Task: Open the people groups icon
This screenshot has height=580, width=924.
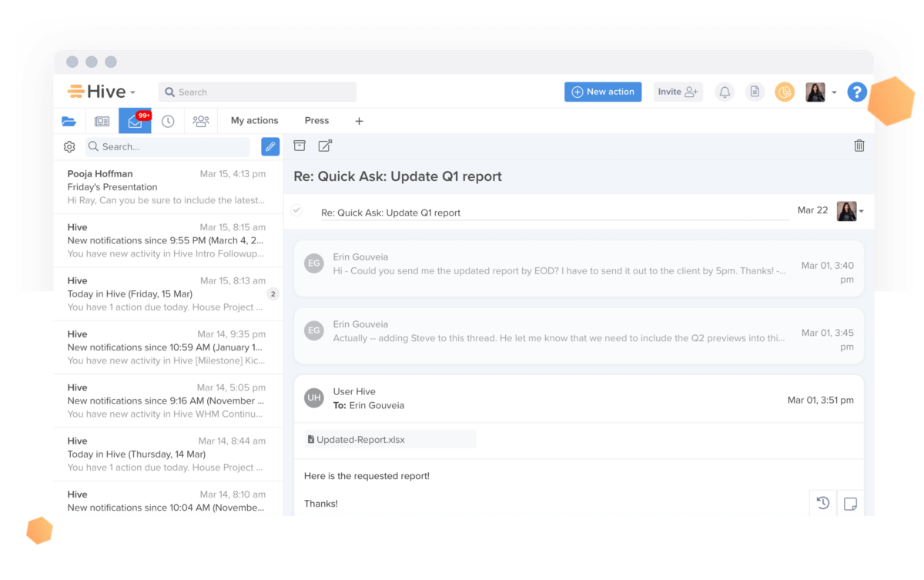Action: 201,121
